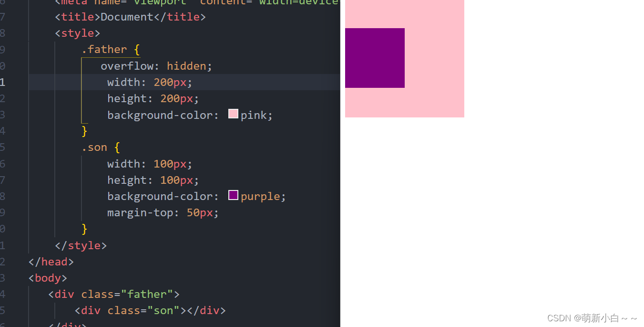This screenshot has width=644, height=327.
Task: Click the div class="son" line
Action: point(150,310)
